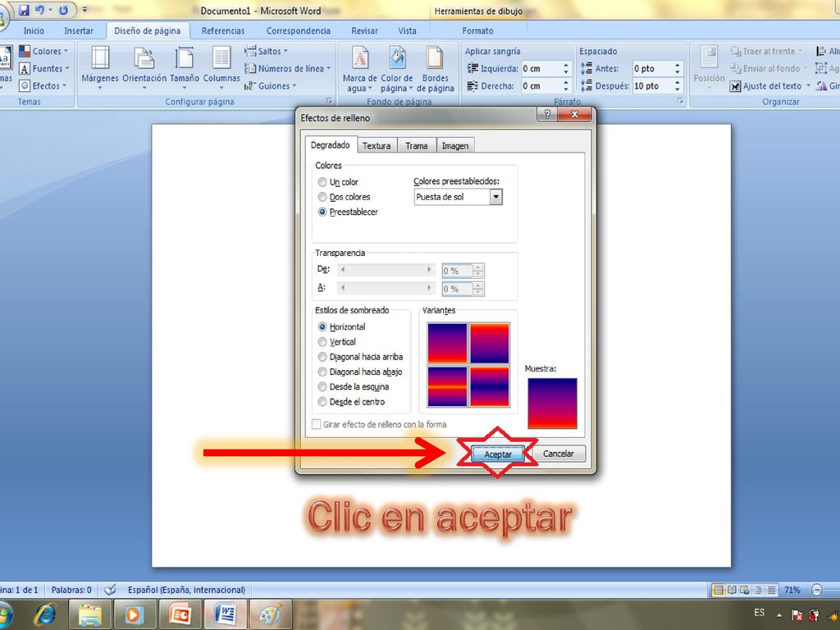Click the Redo icon in quick access toolbar
The image size is (840, 630).
click(x=63, y=10)
